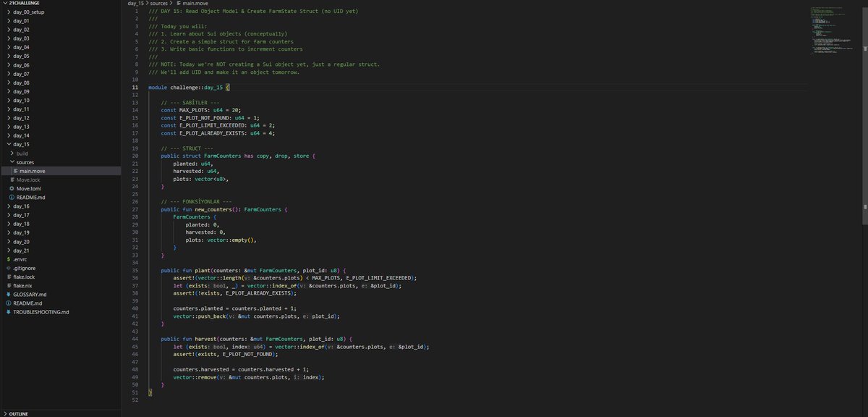Click the day_15 breadcrumb segment
The width and height of the screenshot is (868, 417).
tap(136, 4)
